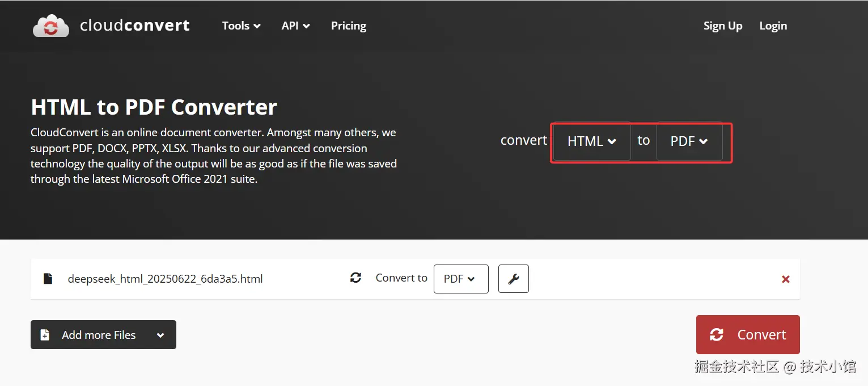This screenshot has height=386, width=868.
Task: Open the API menu
Action: click(x=295, y=26)
